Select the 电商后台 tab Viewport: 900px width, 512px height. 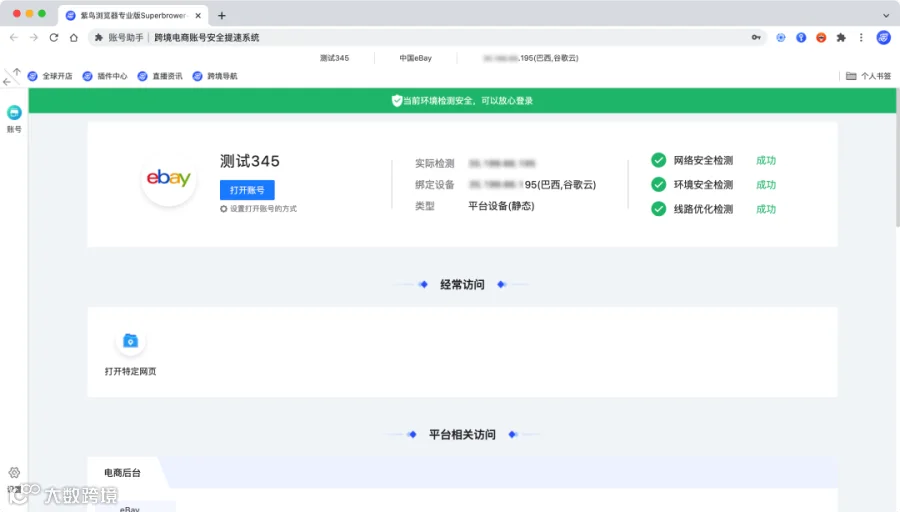(x=122, y=472)
